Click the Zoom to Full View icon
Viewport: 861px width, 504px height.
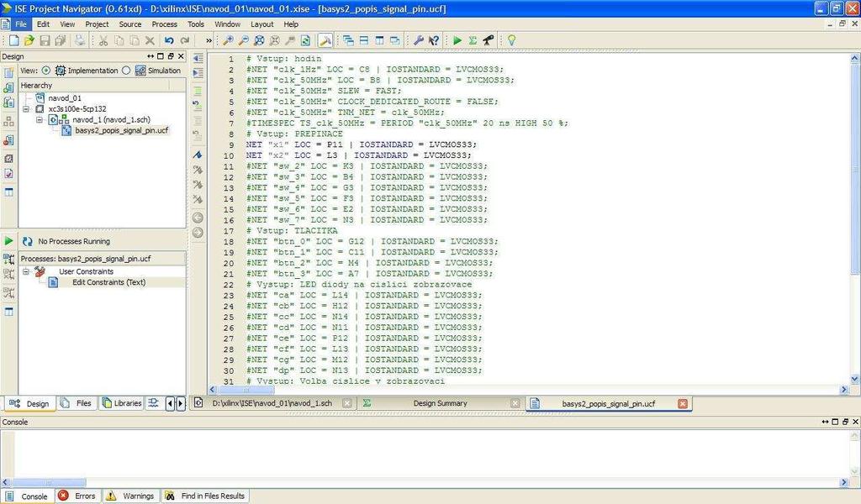click(259, 40)
